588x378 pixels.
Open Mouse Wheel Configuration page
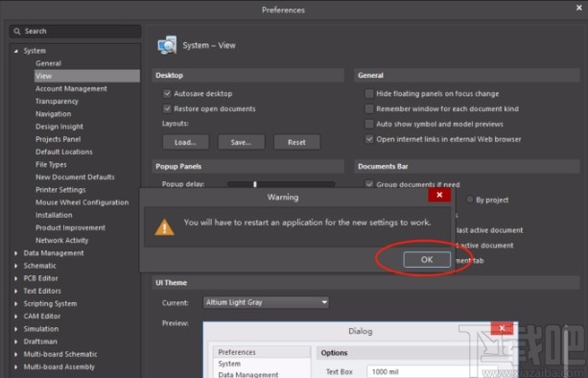(82, 202)
